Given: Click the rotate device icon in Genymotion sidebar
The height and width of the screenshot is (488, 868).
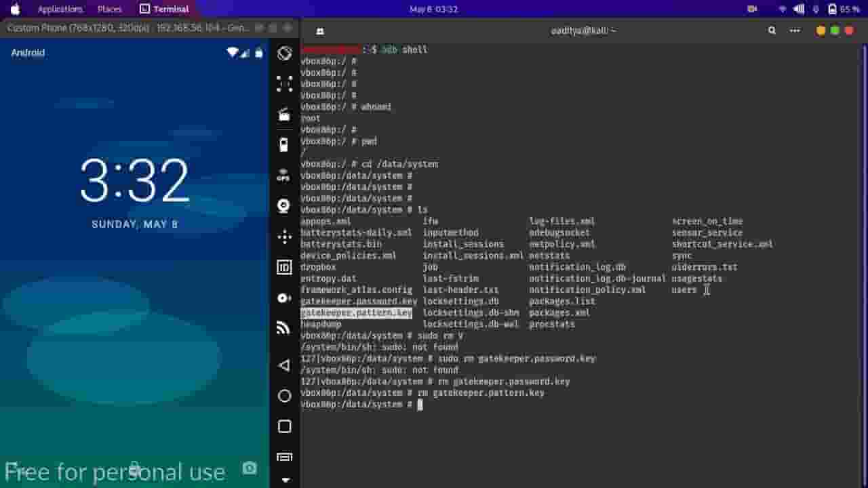Looking at the screenshot, I should pyautogui.click(x=285, y=54).
